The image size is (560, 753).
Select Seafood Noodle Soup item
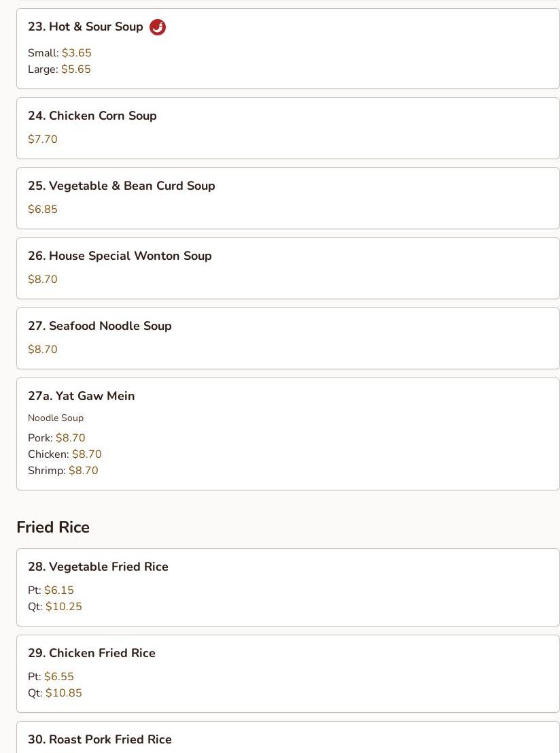tap(288, 339)
